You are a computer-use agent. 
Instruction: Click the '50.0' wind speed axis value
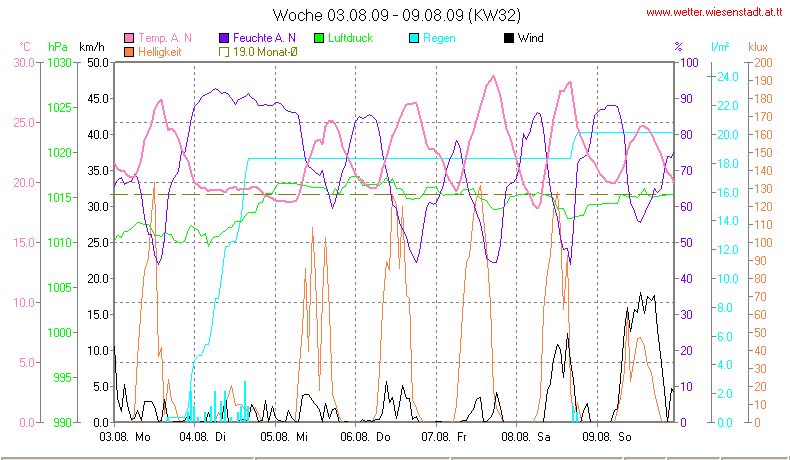pos(98,63)
